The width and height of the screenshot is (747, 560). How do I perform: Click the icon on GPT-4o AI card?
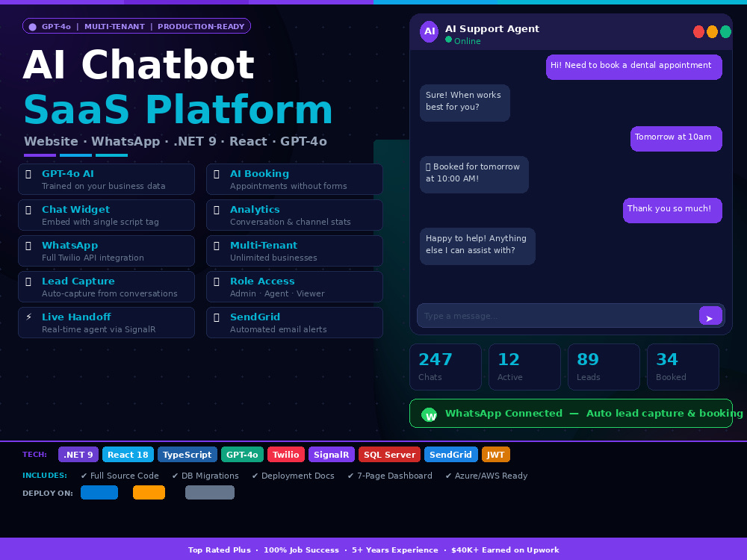point(28,174)
